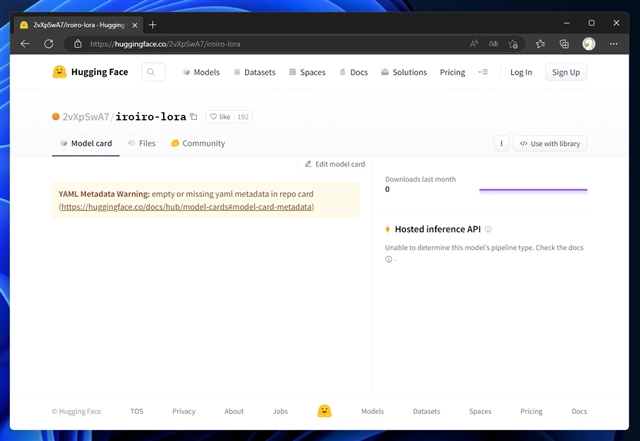Close the iroiro-lora browser tab

pyautogui.click(x=135, y=25)
